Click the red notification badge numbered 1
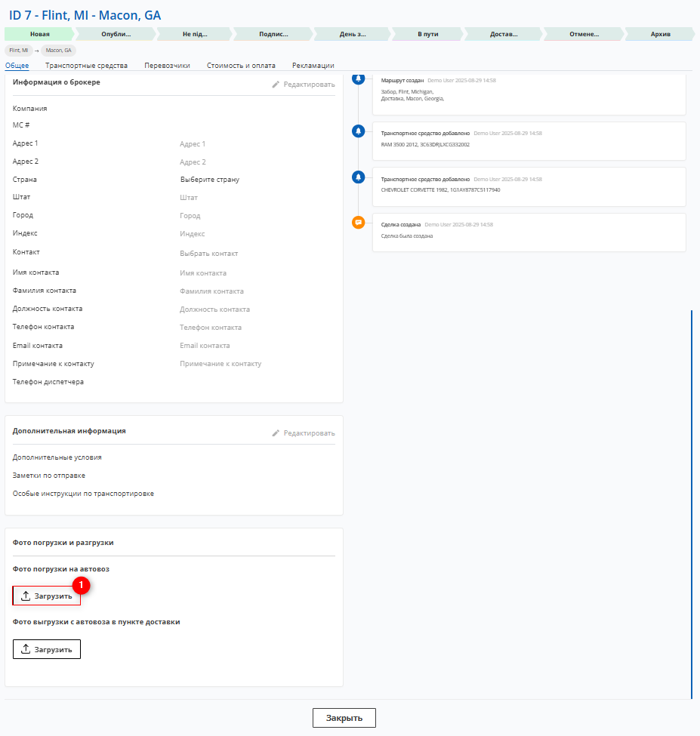Screen dimensions: 700x736 81,585
